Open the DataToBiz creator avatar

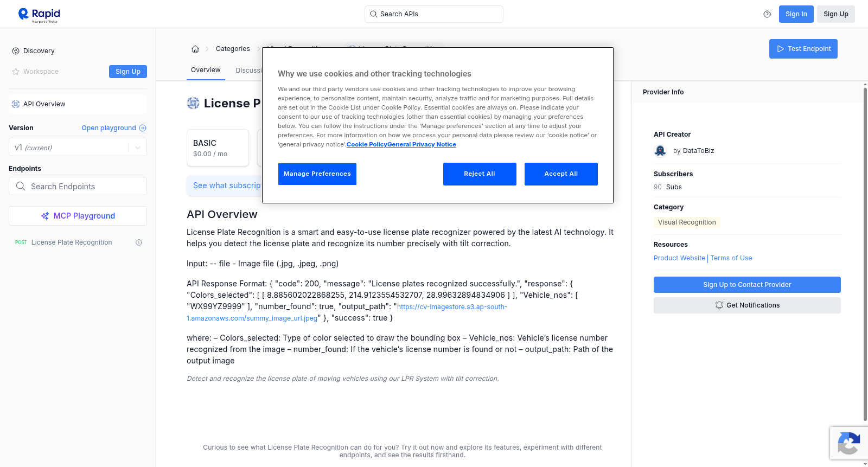(660, 151)
